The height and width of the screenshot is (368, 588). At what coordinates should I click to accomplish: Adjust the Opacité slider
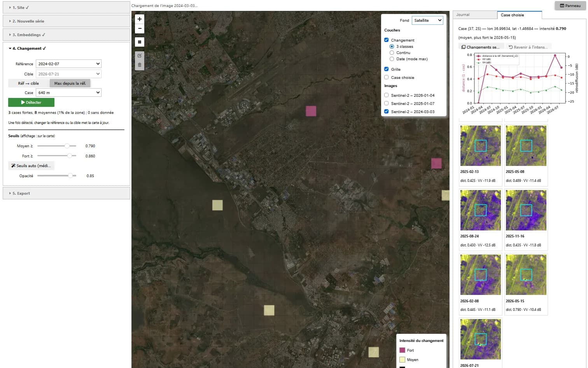pos(57,176)
